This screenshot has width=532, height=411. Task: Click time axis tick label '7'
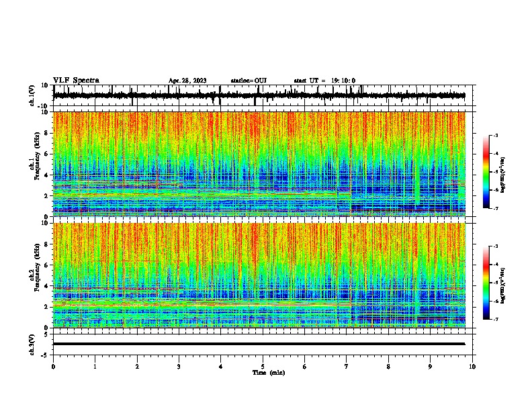[347, 367]
